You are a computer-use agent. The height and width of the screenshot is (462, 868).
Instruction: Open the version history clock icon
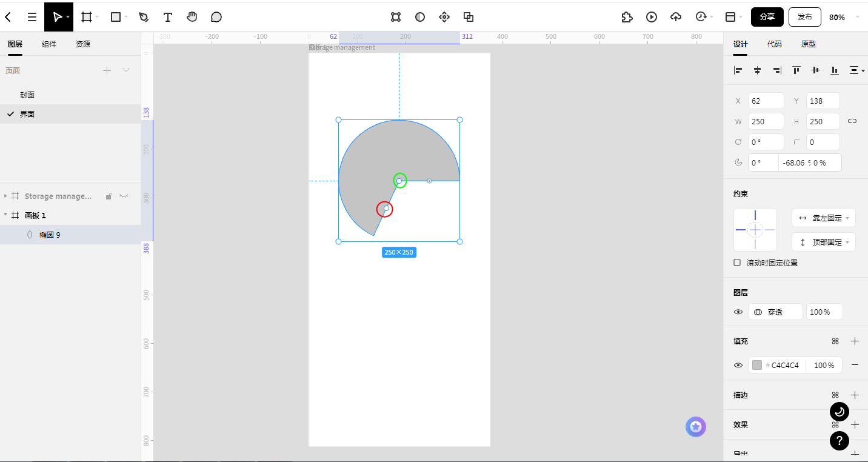click(701, 17)
